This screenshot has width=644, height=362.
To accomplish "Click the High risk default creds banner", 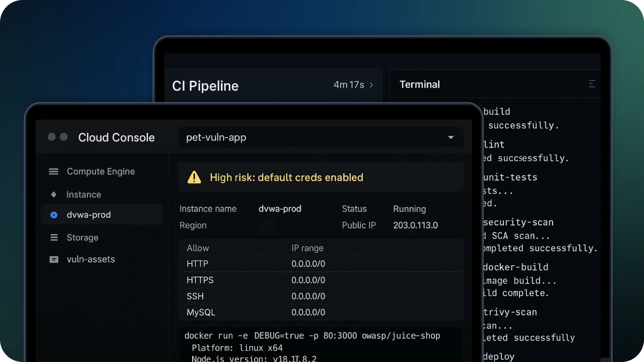I will (x=320, y=178).
